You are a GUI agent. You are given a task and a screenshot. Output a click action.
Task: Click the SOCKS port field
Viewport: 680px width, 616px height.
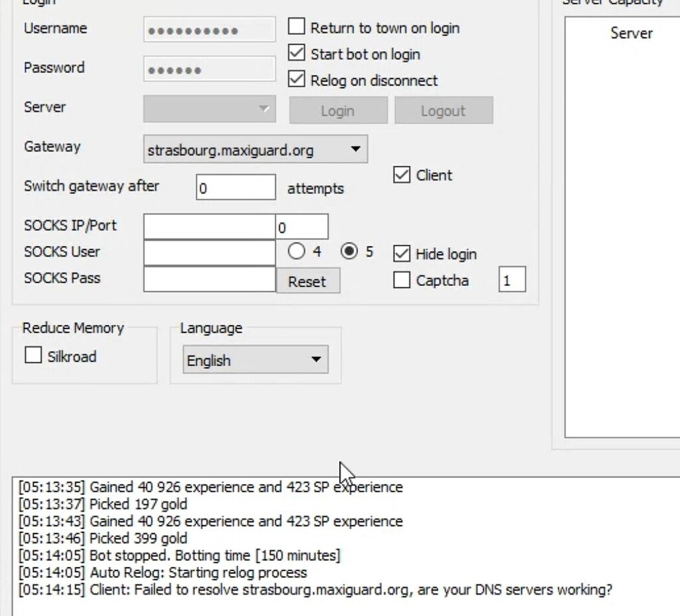302,226
